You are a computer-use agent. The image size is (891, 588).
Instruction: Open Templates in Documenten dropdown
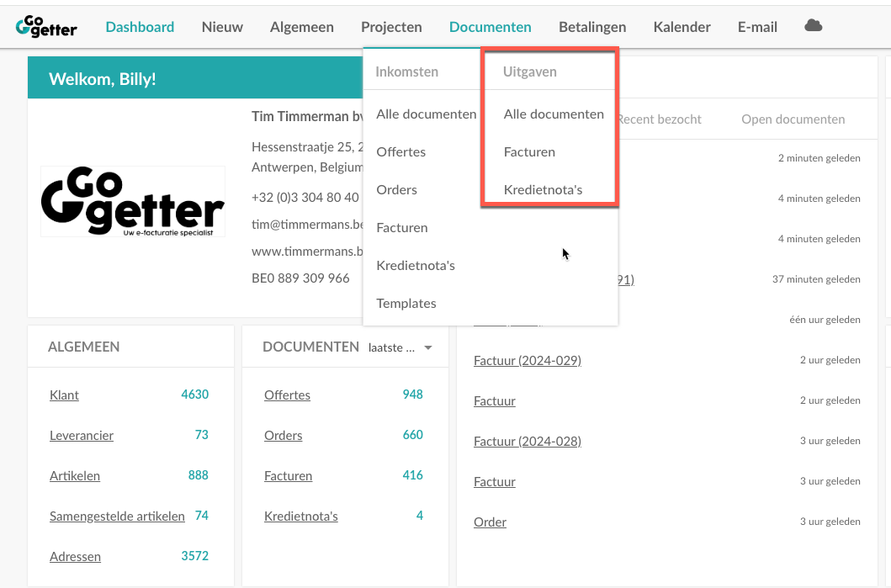406,303
